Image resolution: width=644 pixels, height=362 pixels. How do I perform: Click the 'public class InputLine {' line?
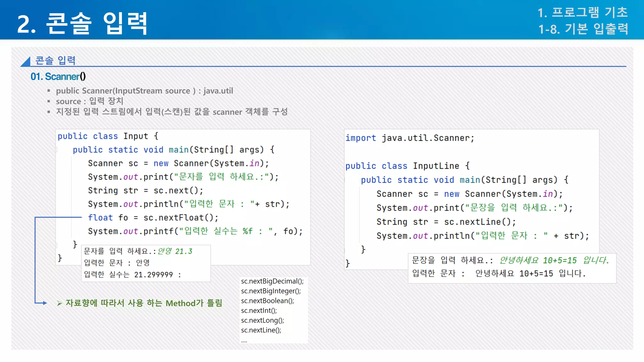[408, 166]
